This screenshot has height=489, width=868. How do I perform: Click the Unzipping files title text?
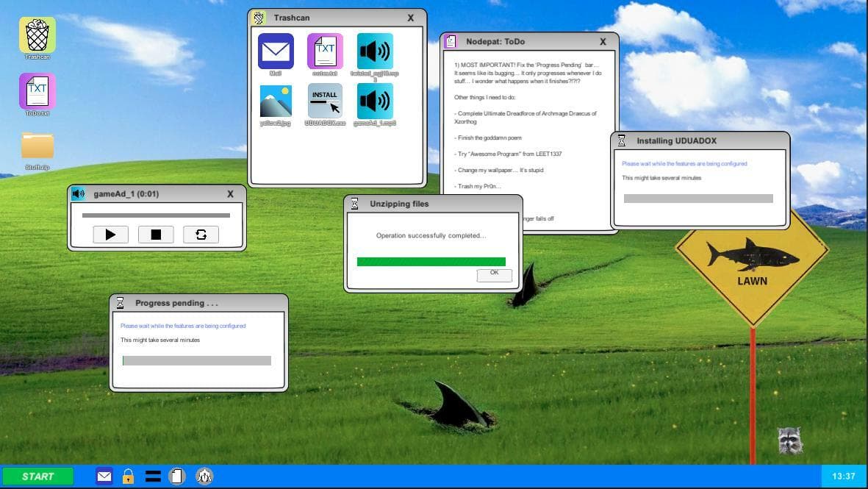tap(399, 204)
